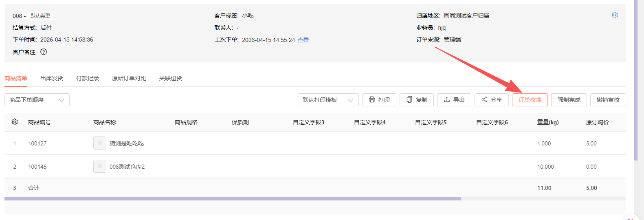Viewport: 644px width, 220px height.
Task: Click region value 周周测试客户归属
Action: (x=466, y=15)
